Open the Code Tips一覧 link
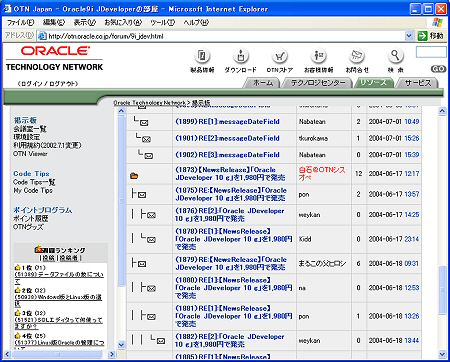450x362 pixels. click(34, 182)
